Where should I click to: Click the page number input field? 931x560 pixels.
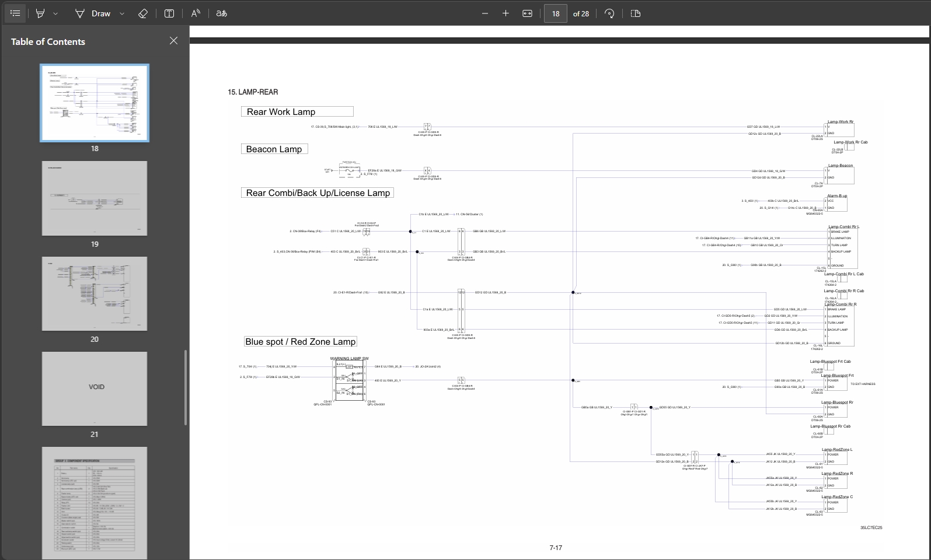[555, 13]
